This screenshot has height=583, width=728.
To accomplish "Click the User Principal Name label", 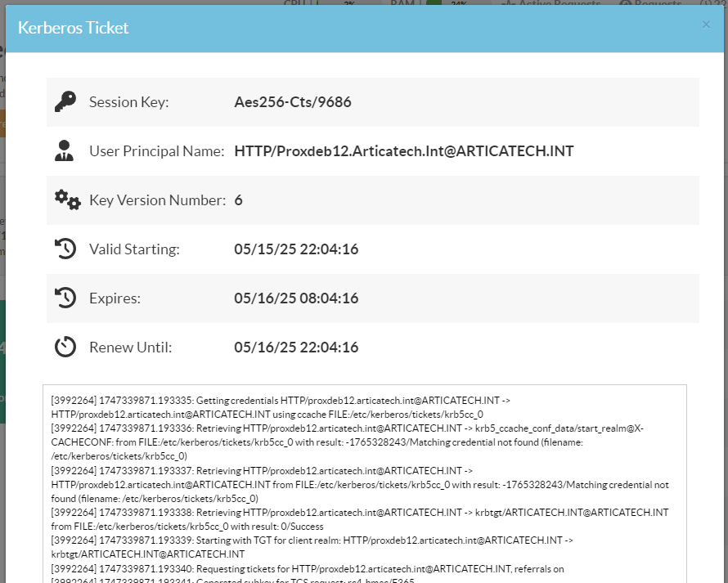I will click(x=156, y=151).
